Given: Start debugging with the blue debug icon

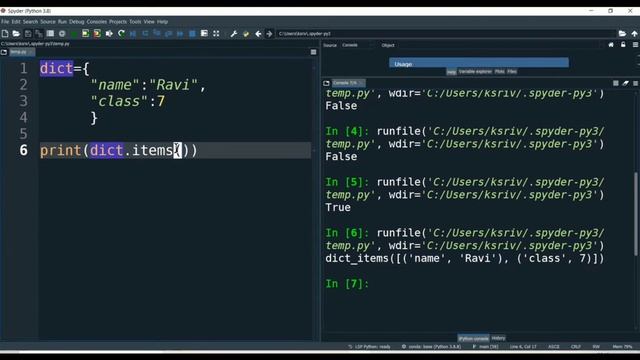Looking at the screenshot, I should [133, 33].
